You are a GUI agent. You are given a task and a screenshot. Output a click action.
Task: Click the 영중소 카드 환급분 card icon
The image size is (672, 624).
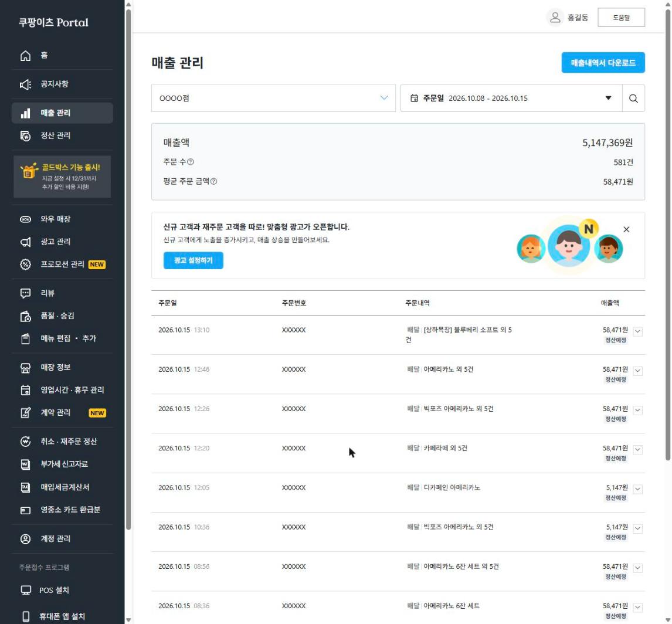click(x=26, y=510)
